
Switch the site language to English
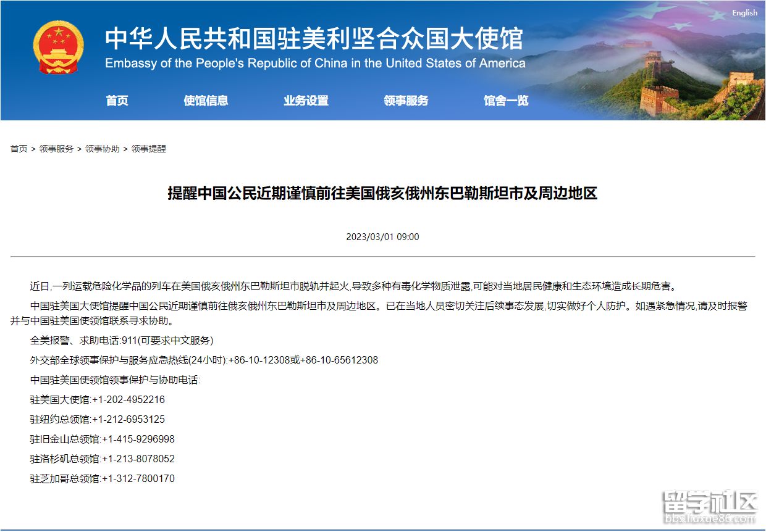click(x=744, y=13)
